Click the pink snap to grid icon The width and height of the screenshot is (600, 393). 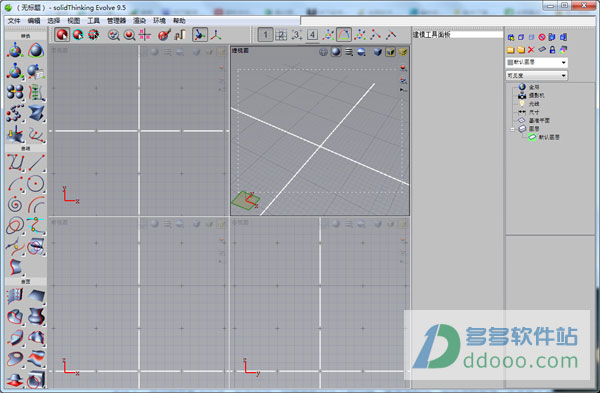(145, 35)
